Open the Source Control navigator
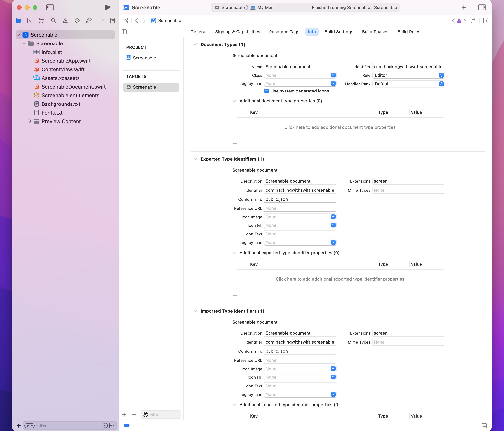 click(30, 21)
